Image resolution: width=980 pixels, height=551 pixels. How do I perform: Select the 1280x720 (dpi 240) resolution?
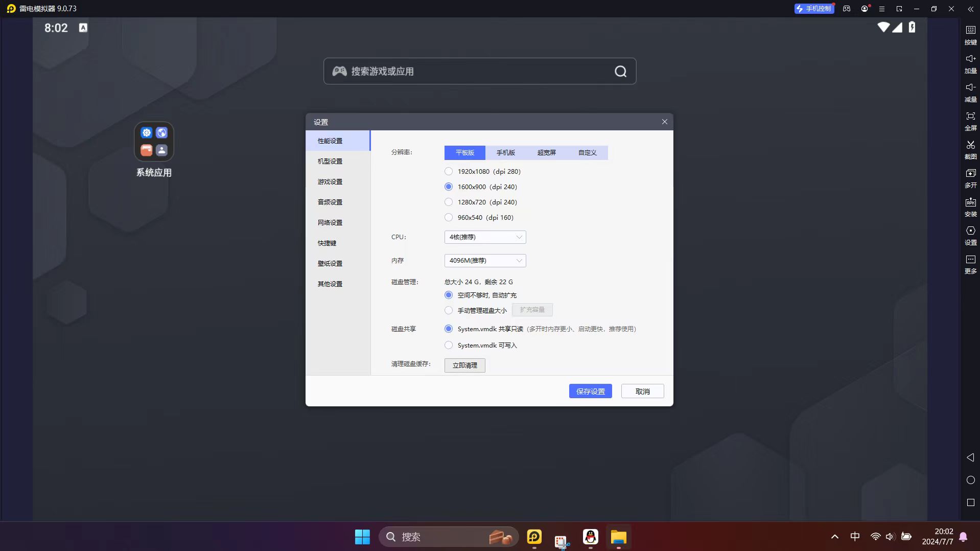(449, 202)
